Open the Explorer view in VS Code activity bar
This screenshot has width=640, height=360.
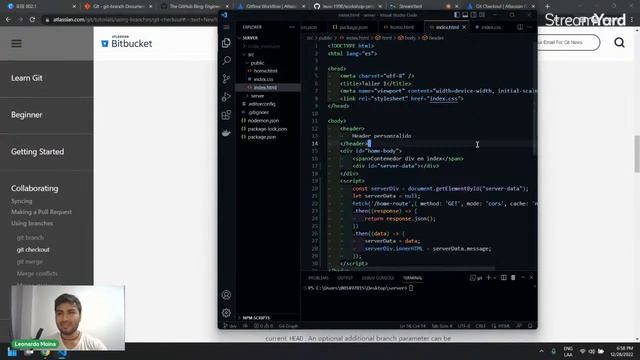[x=226, y=43]
